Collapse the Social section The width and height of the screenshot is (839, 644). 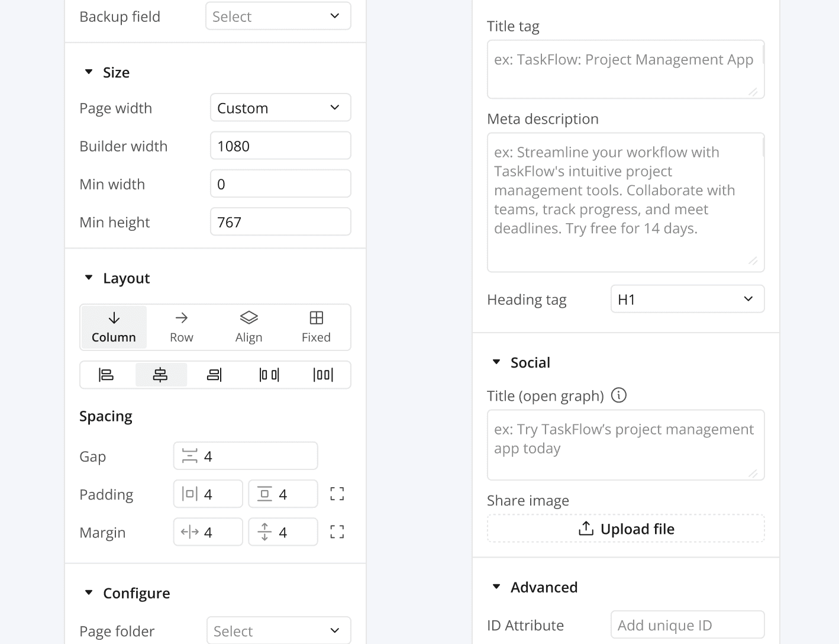[x=496, y=362]
